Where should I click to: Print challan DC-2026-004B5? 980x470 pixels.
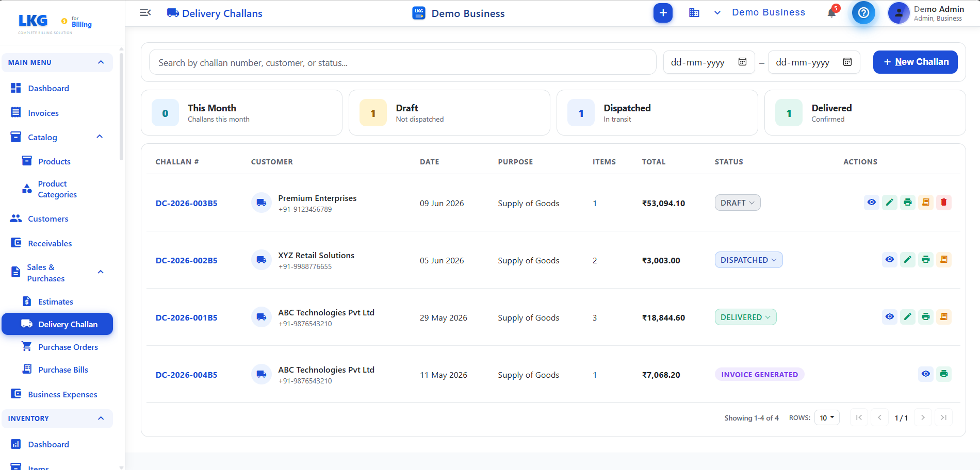click(943, 374)
